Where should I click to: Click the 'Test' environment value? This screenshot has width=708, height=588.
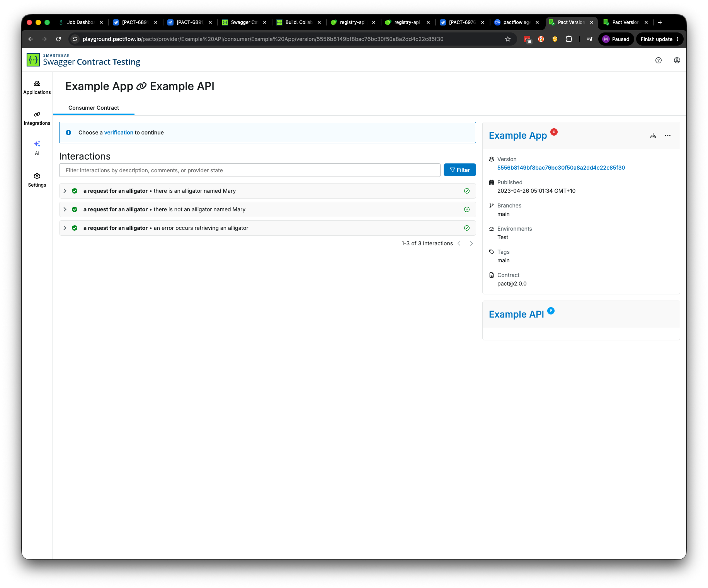503,237
